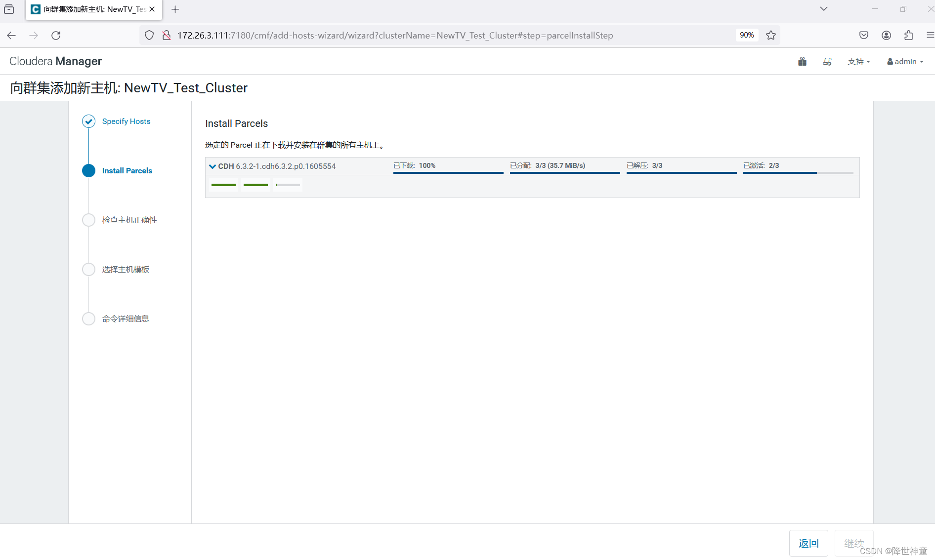935x560 pixels.
Task: Open the Pocket save icon
Action: 864,35
